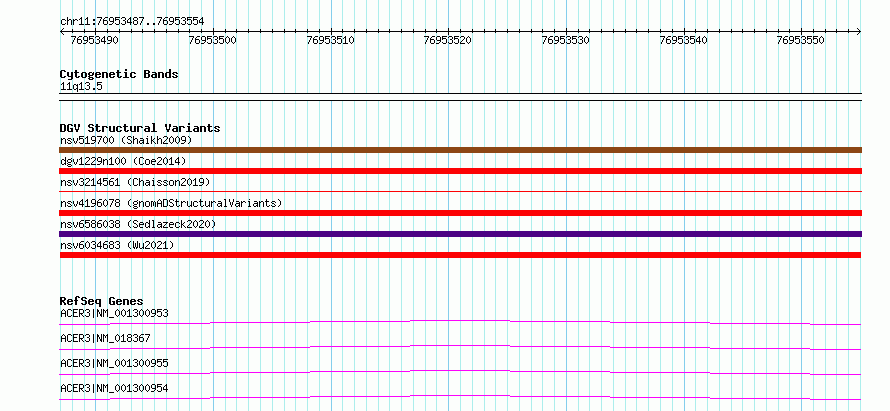Click the magenta line for NM_001300955
This screenshot has height=411, width=890.
[460, 372]
